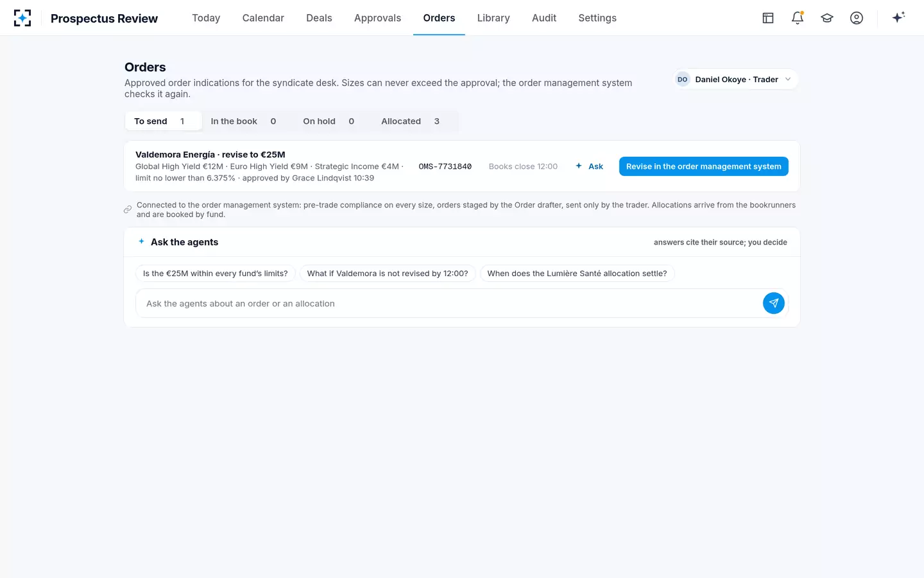Viewport: 924px width, 578px height.
Task: Click the Orders page heading
Action: pyautogui.click(x=145, y=67)
